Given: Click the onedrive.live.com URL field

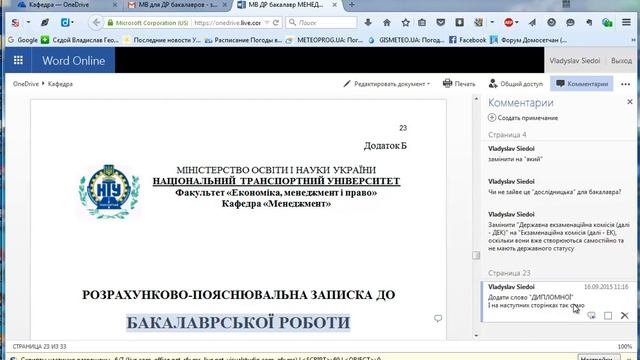Looking at the screenshot, I should click(x=227, y=23).
